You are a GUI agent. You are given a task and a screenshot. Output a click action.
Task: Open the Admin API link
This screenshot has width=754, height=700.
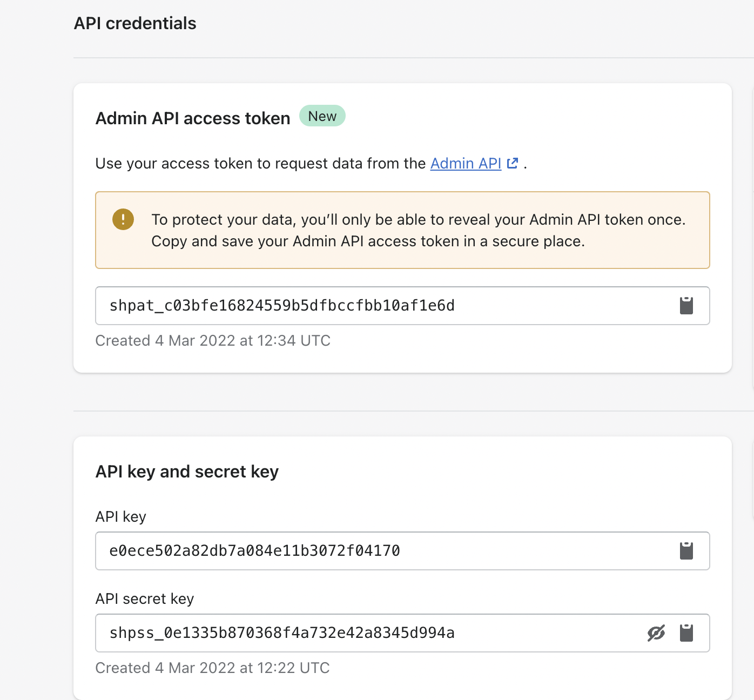[466, 164]
